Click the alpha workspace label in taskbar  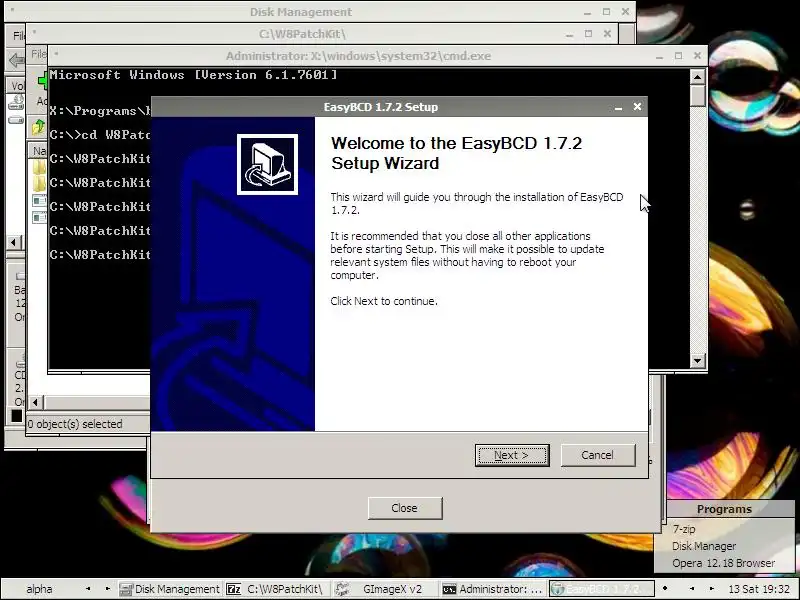[39, 589]
